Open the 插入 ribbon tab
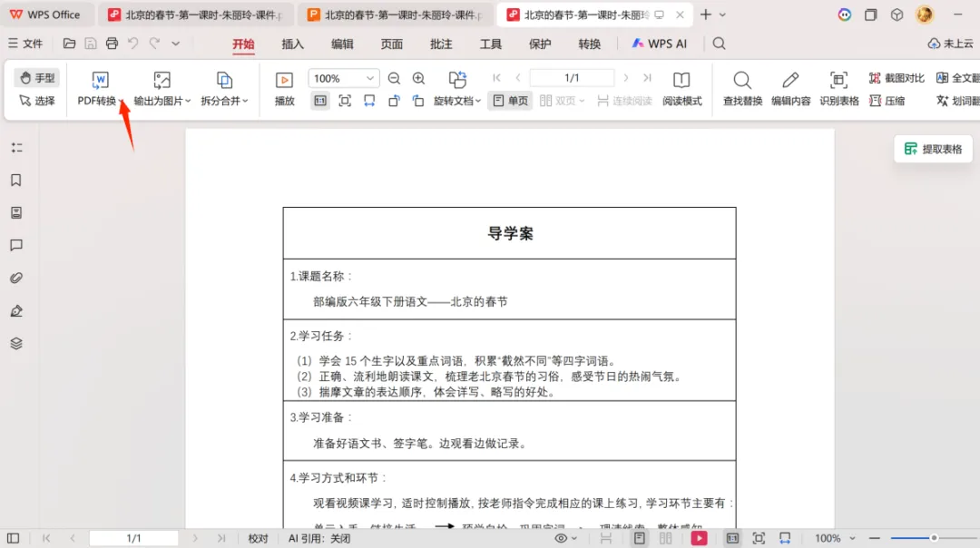The height and width of the screenshot is (548, 980). (292, 44)
